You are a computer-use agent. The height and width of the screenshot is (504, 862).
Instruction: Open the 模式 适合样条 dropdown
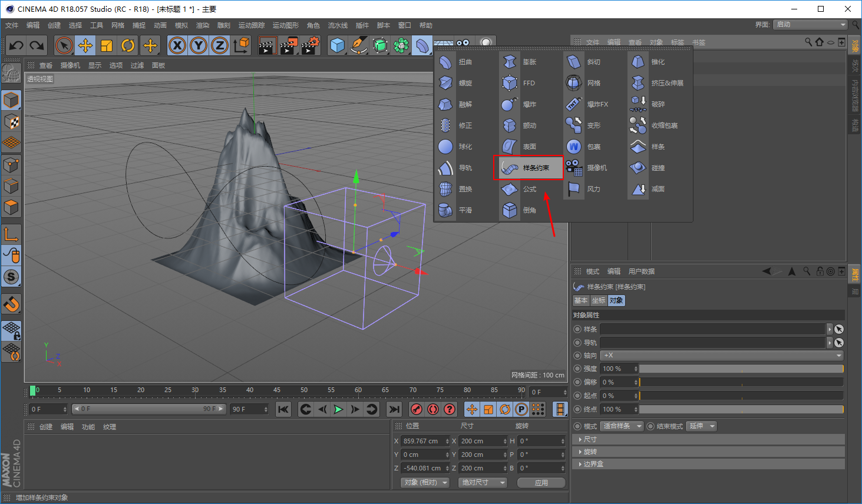click(622, 426)
